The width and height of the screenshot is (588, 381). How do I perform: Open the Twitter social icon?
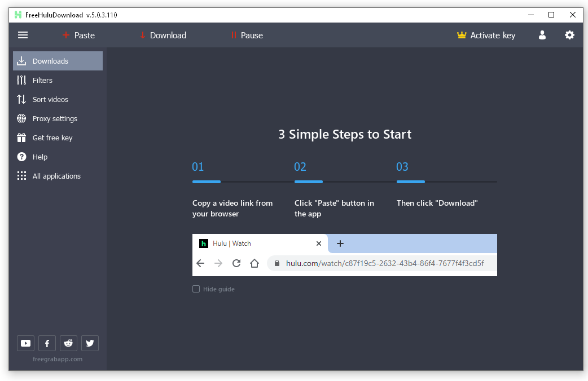click(x=90, y=343)
